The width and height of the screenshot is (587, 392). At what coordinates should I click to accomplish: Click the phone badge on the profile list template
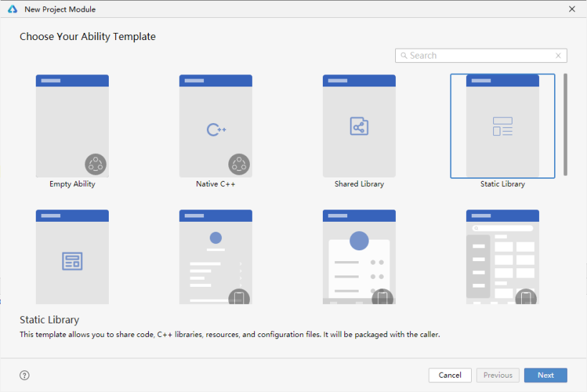tap(239, 297)
